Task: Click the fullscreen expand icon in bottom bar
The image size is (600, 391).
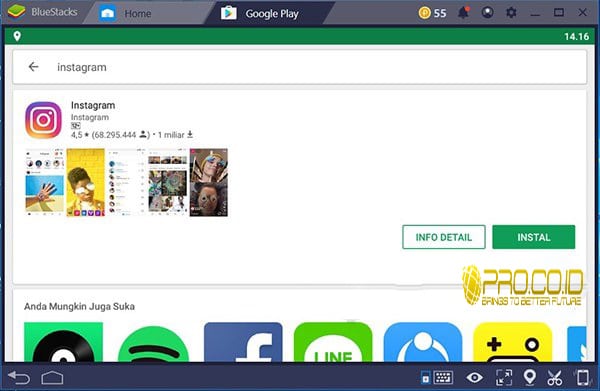Action: coord(504,377)
